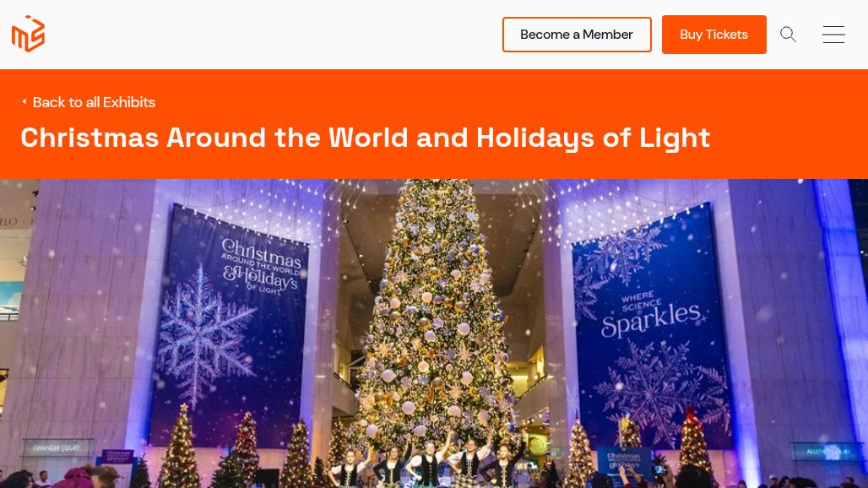Open the hamburger navigation menu
Screen dimensions: 868x488
point(833,35)
